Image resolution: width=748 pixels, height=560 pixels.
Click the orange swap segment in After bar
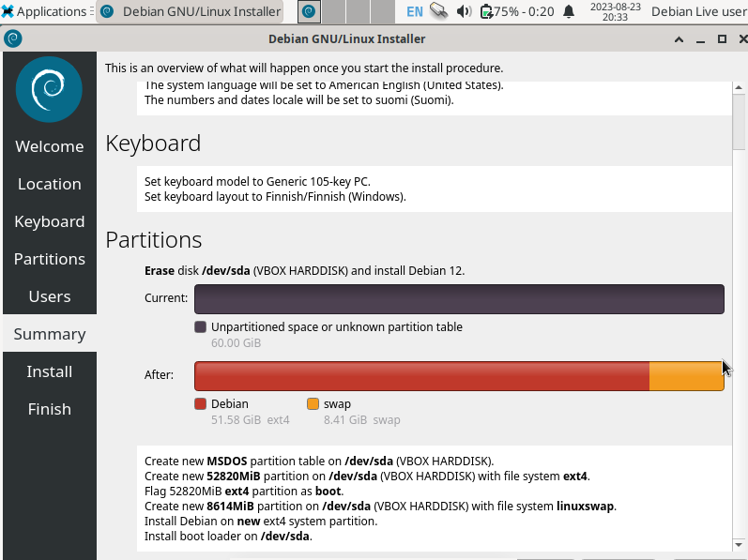[x=685, y=376]
